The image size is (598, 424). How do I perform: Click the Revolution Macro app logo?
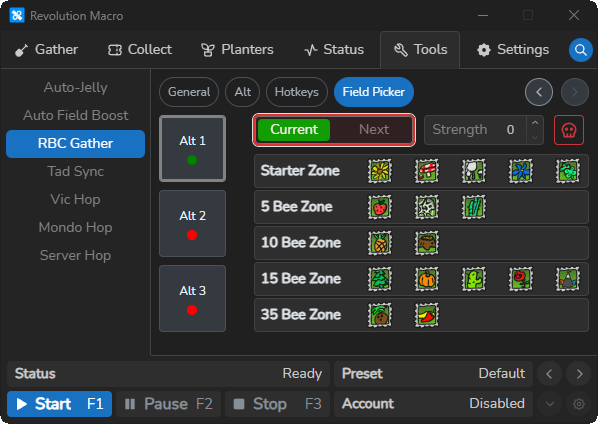pyautogui.click(x=17, y=16)
